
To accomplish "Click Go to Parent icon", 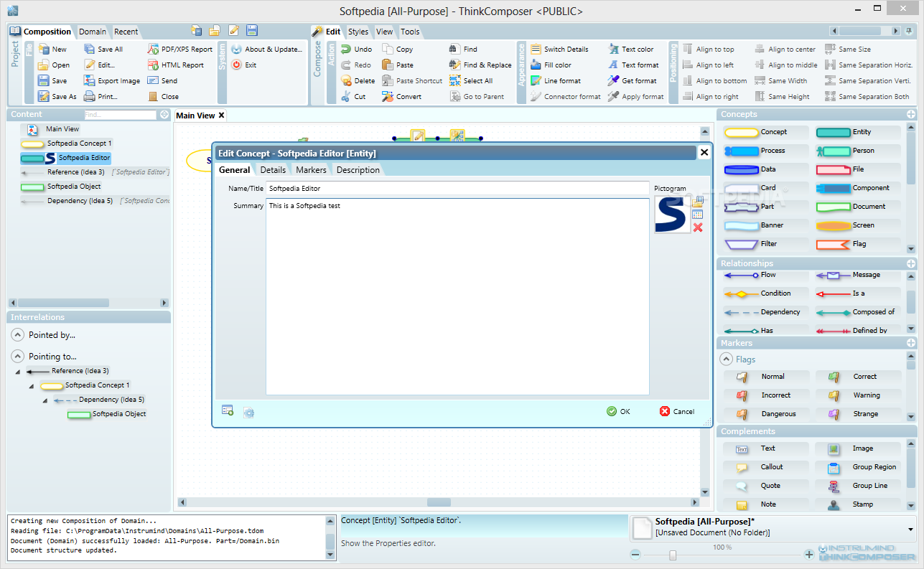I will pos(455,97).
